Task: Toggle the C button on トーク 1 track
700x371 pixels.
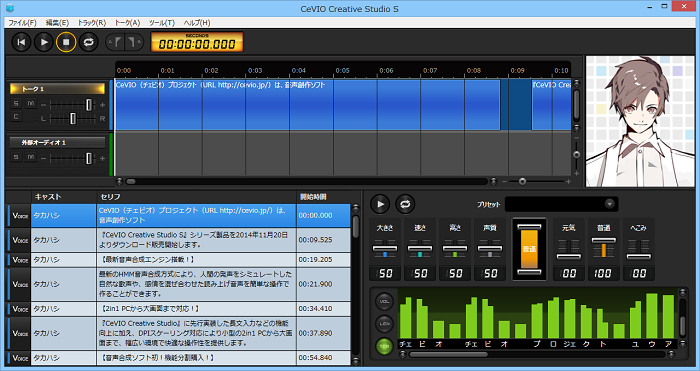Action: [16, 117]
